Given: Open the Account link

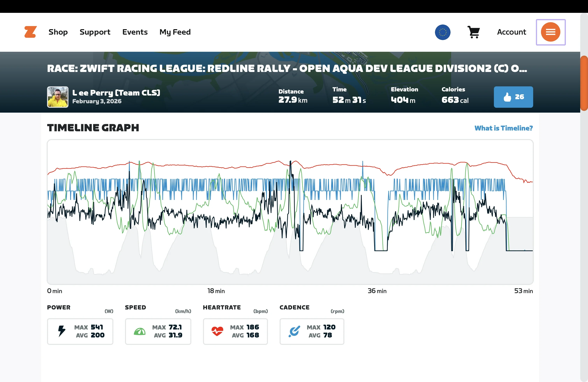Looking at the screenshot, I should (x=511, y=32).
